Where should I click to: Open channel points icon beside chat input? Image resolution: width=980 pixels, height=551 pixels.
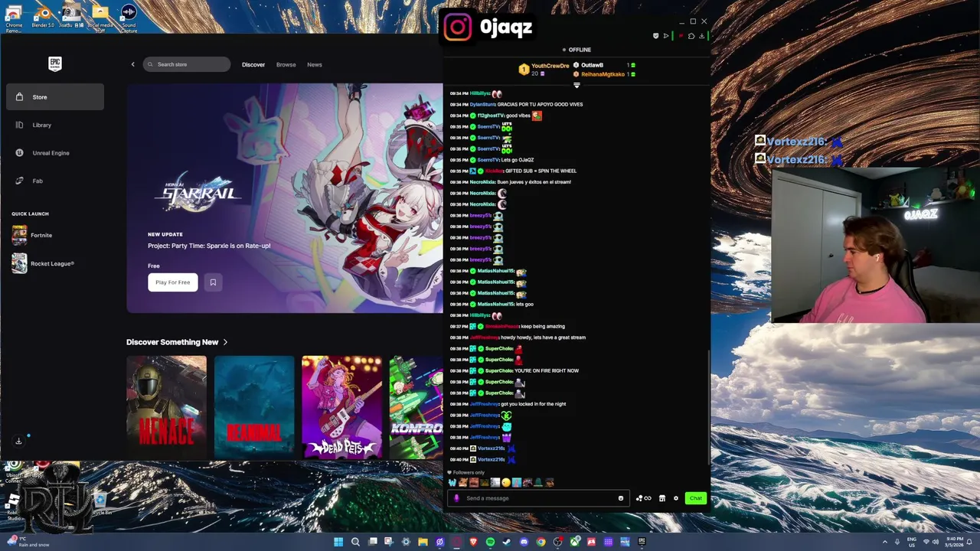pos(643,498)
